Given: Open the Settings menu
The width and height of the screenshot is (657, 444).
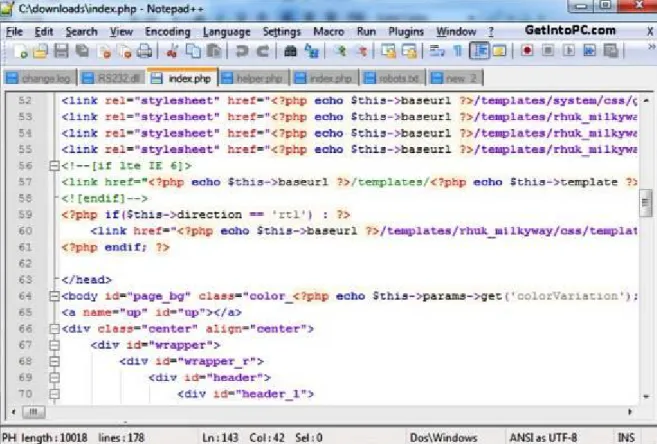Looking at the screenshot, I should [282, 32].
